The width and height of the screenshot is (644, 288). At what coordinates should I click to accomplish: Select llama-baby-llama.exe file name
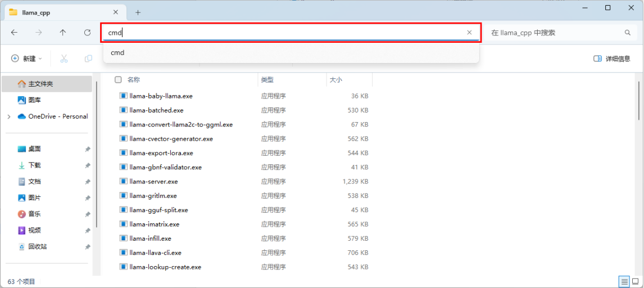(x=161, y=96)
